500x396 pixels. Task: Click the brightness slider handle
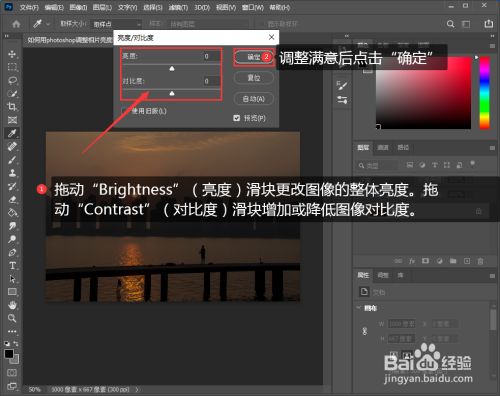(172, 69)
